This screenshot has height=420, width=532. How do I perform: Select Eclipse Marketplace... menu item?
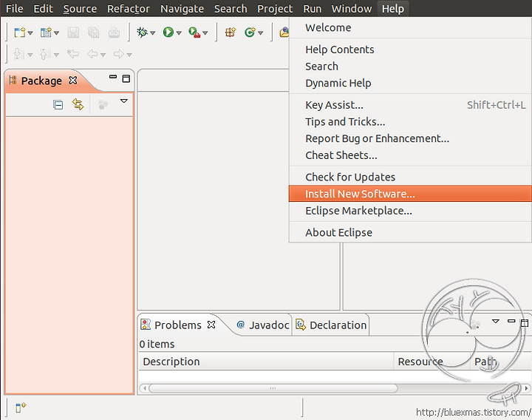tap(410, 211)
